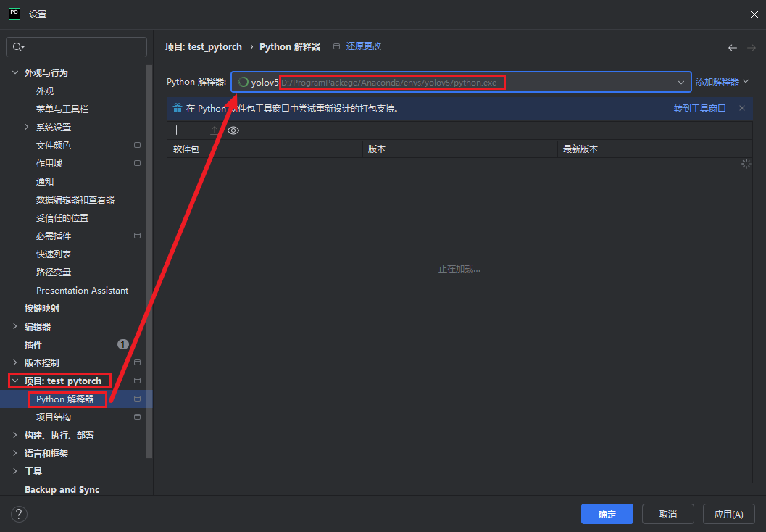Open the Plugins settings page

(x=33, y=344)
